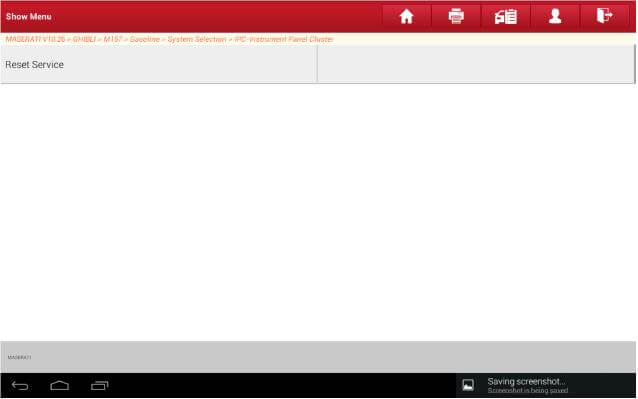Image resolution: width=638 pixels, height=399 pixels.
Task: Click the screenshot picture icon in notification
Action: coord(468,385)
